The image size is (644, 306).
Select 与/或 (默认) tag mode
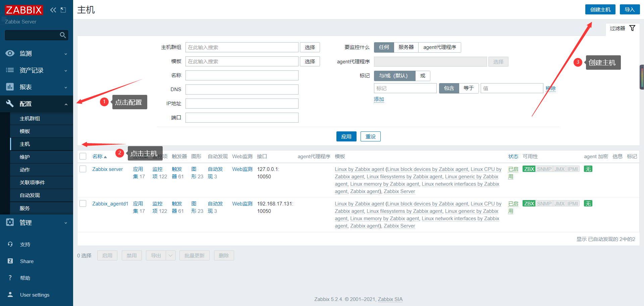coord(394,76)
